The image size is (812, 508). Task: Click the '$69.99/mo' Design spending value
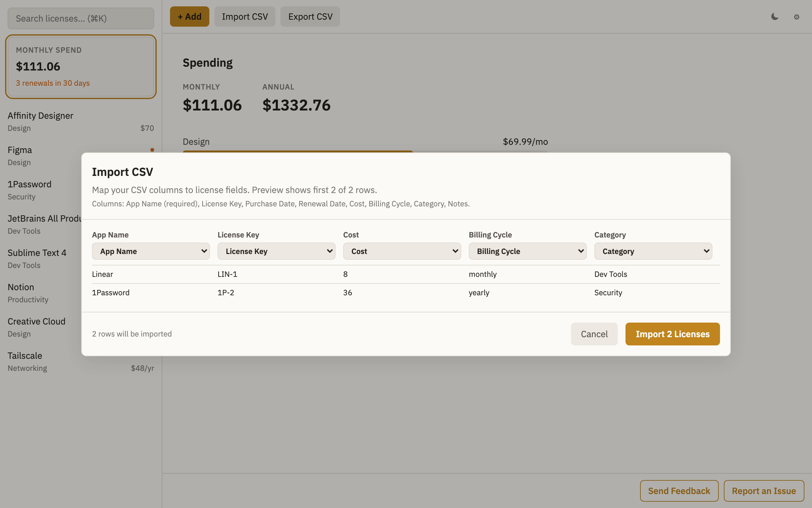(525, 142)
